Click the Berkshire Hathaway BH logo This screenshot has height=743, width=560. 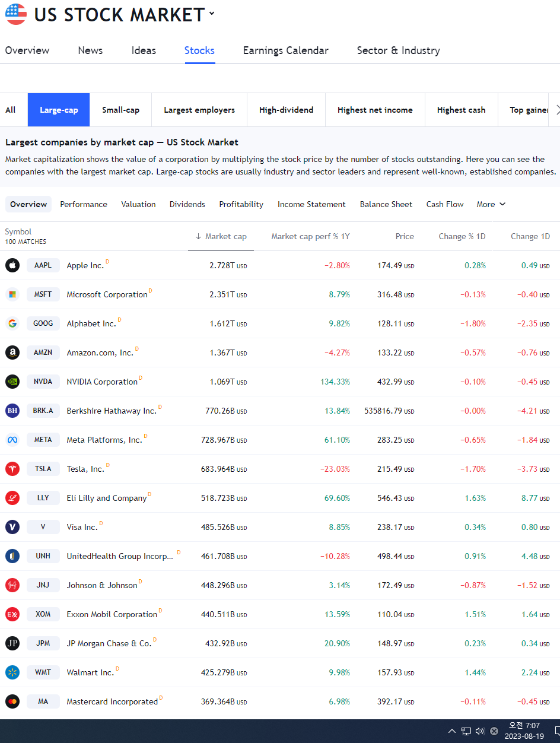click(x=12, y=411)
